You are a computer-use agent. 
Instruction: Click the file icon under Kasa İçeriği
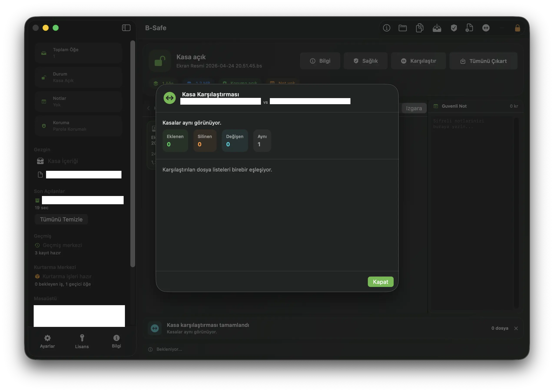coord(40,175)
